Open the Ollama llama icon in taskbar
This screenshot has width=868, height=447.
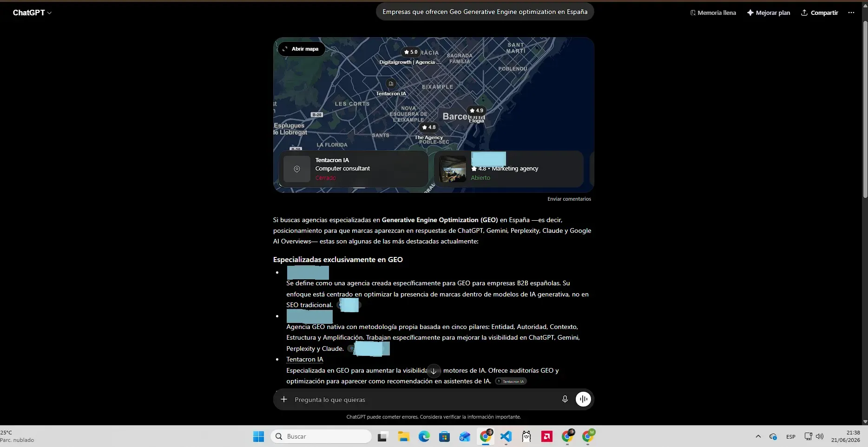pyautogui.click(x=526, y=436)
